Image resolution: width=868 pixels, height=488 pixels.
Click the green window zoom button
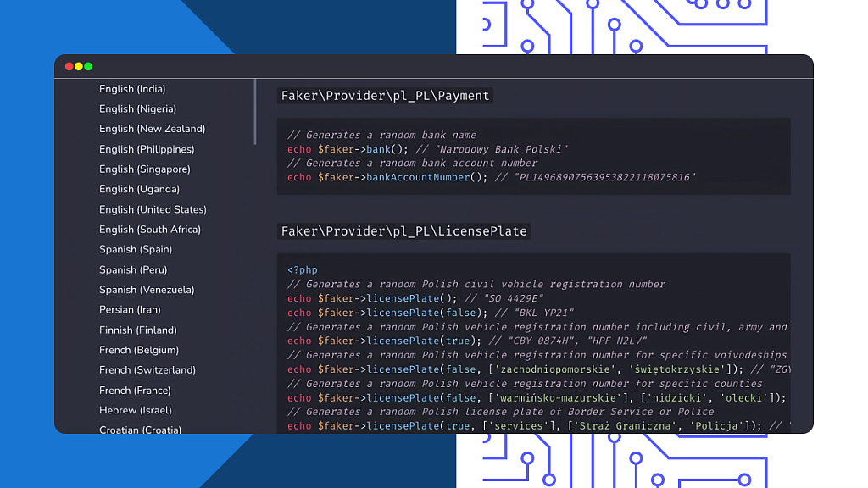[x=87, y=65]
